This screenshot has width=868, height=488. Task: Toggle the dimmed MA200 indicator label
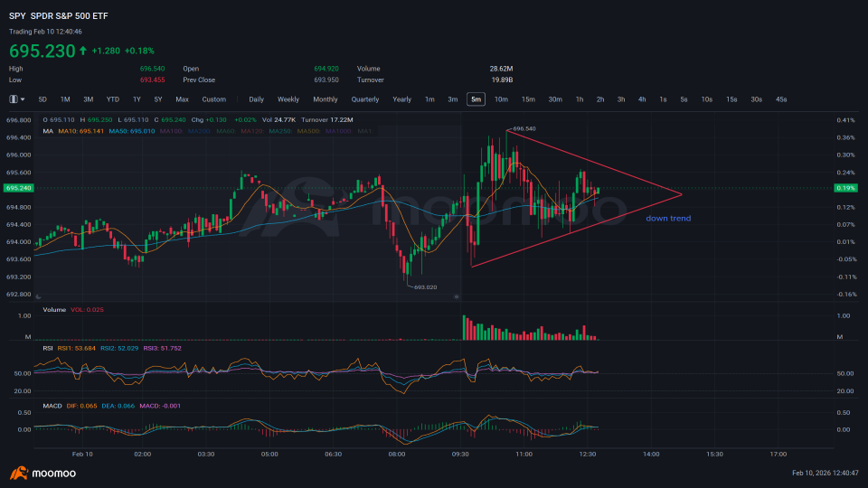coord(199,131)
